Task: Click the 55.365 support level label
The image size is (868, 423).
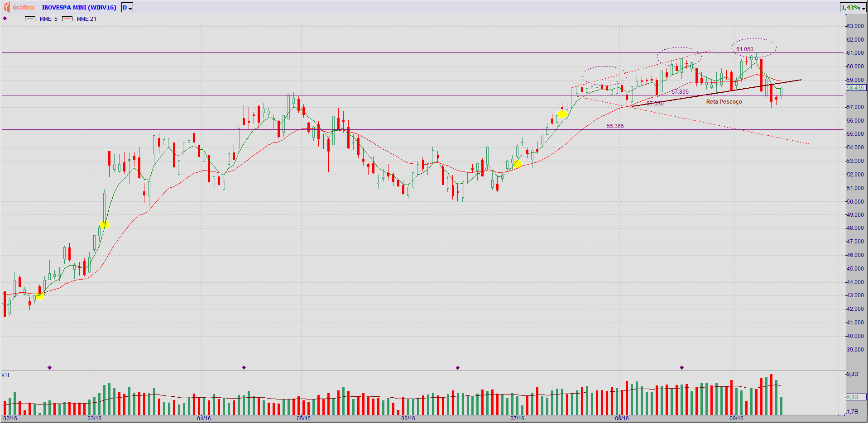Action: point(615,126)
